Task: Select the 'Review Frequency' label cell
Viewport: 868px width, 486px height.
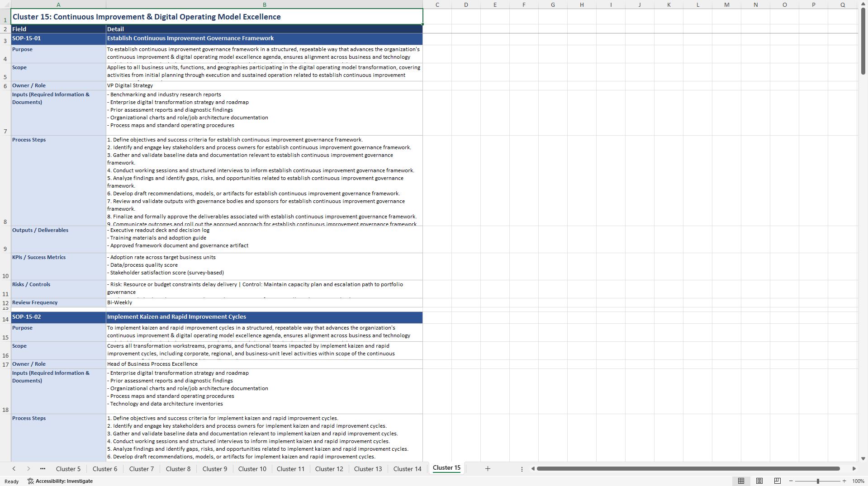Action: (58, 302)
